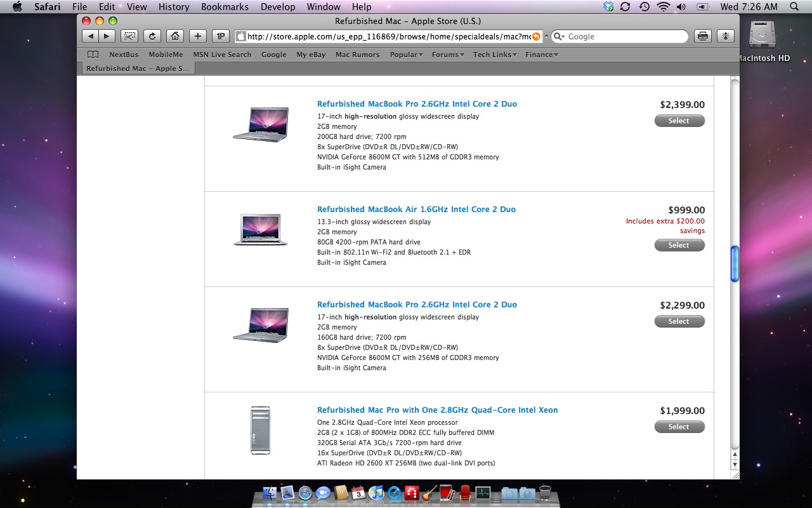Image resolution: width=812 pixels, height=508 pixels.
Task: Launch Mail from the Dock
Action: (287, 493)
